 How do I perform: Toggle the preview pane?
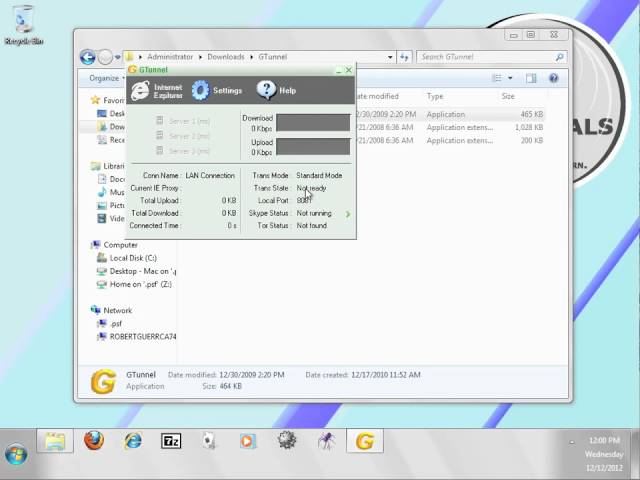(x=531, y=78)
